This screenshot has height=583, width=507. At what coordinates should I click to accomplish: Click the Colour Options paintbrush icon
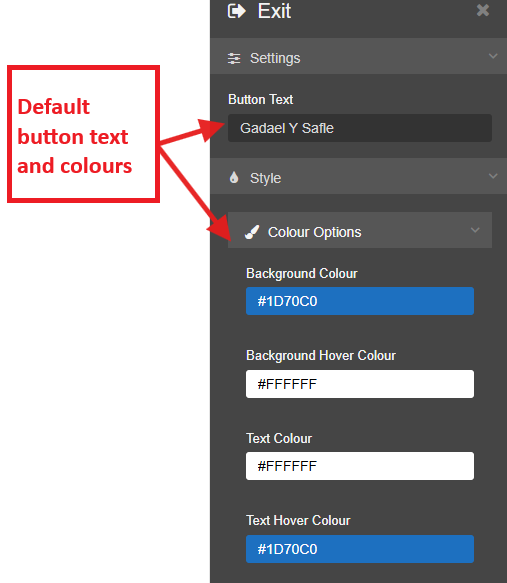point(252,232)
